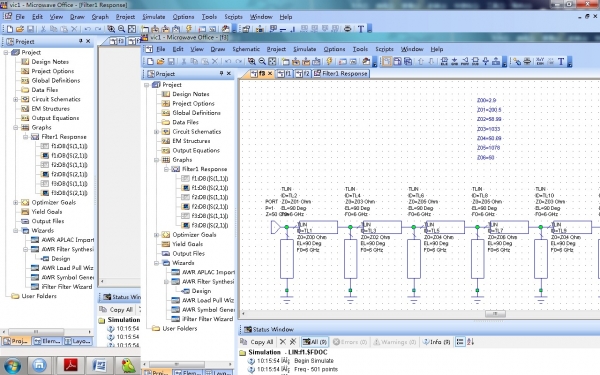This screenshot has height=375, width=600.
Task: Click schematic horizontal scrollbar thumb in f3 window
Action: click(495, 314)
